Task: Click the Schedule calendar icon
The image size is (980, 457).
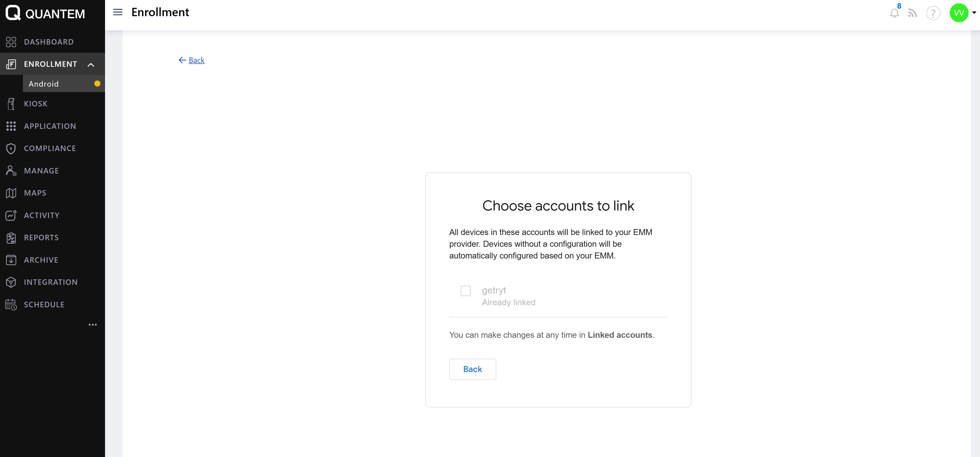Action: tap(11, 305)
